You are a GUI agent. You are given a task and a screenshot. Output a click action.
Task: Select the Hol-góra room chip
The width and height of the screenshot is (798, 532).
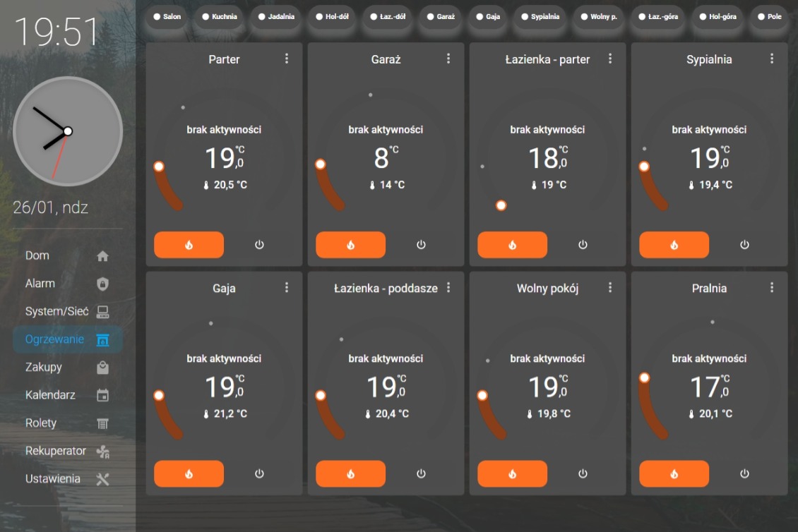point(718,17)
